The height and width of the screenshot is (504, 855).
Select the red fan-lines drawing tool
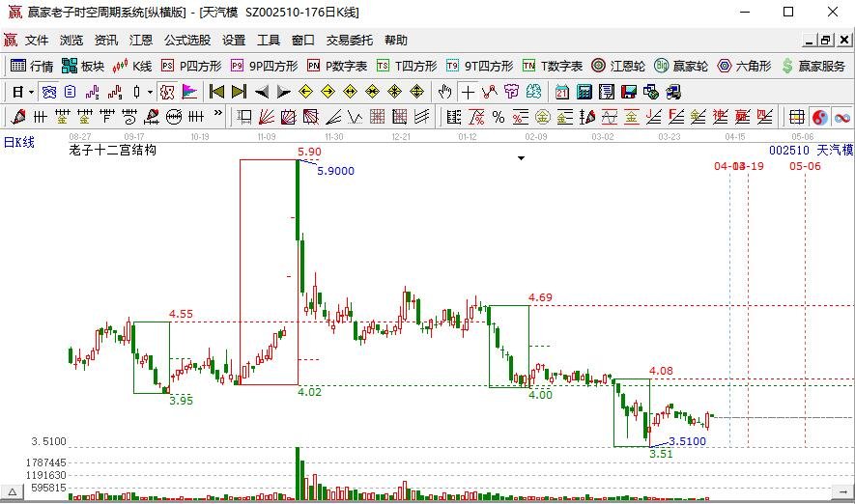click(x=266, y=117)
